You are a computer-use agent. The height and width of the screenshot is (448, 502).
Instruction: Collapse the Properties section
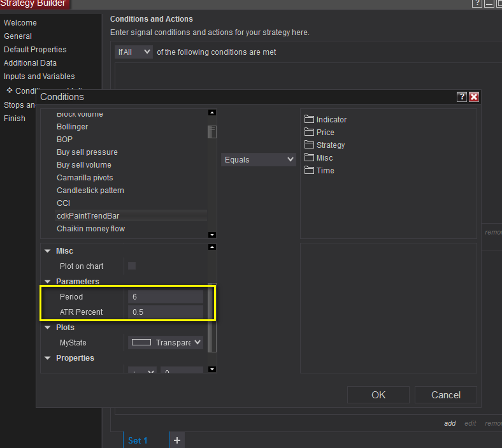point(48,358)
